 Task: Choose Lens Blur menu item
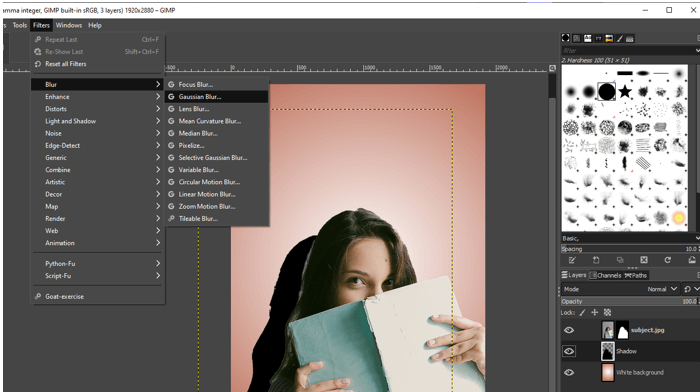217,108
